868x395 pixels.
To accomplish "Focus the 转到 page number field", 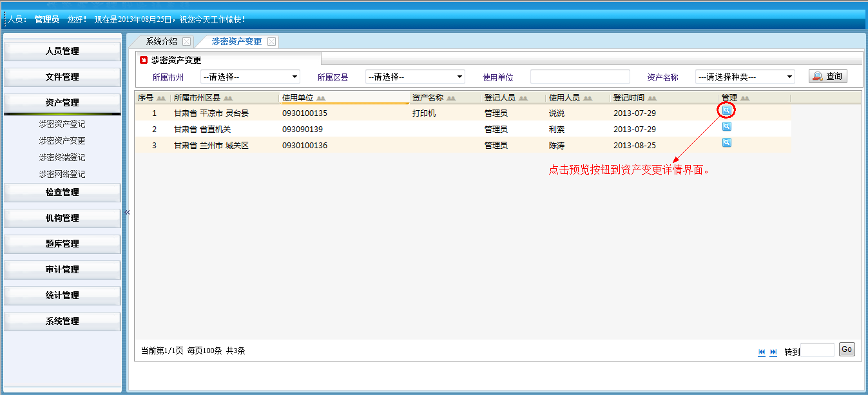I will pos(817,350).
